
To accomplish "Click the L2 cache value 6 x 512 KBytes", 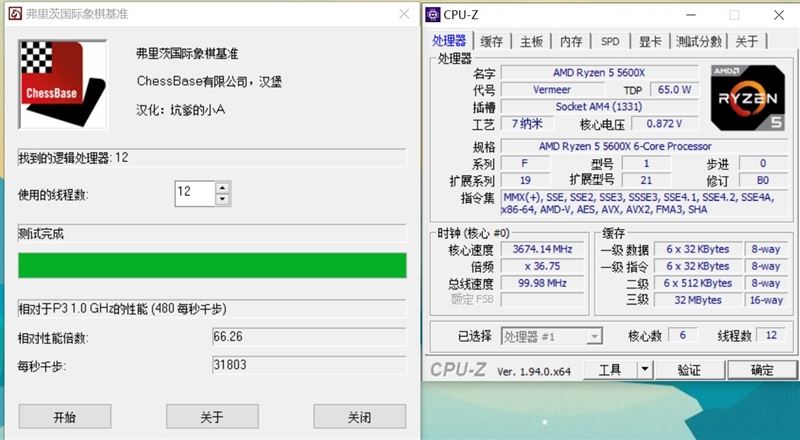I will pos(698,283).
